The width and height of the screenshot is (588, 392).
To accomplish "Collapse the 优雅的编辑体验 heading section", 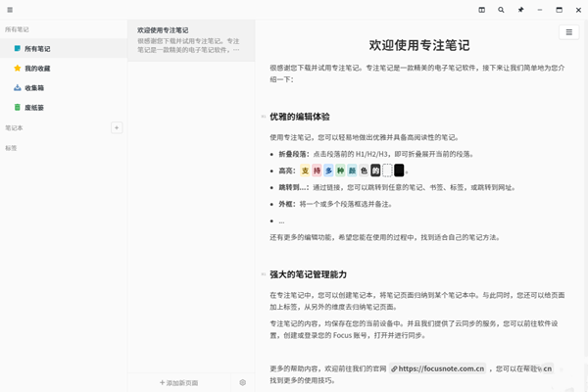I will [262, 116].
